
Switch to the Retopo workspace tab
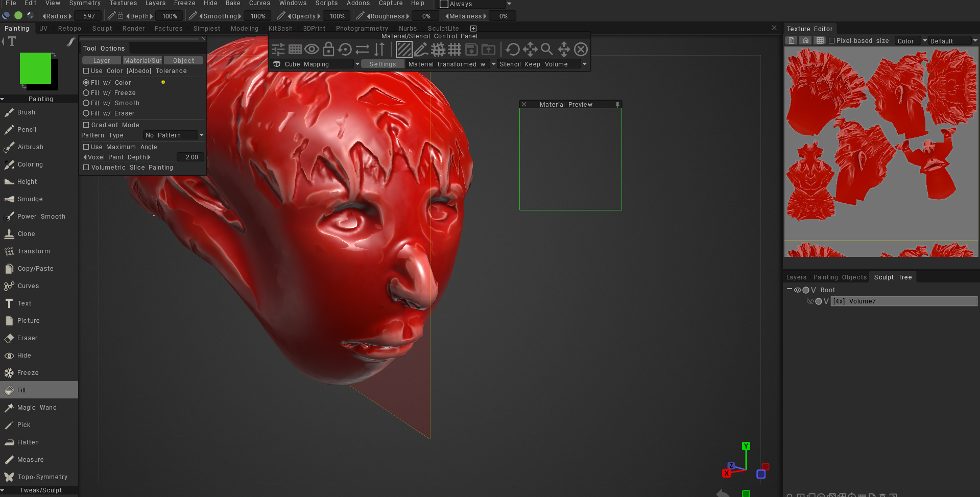tap(69, 29)
